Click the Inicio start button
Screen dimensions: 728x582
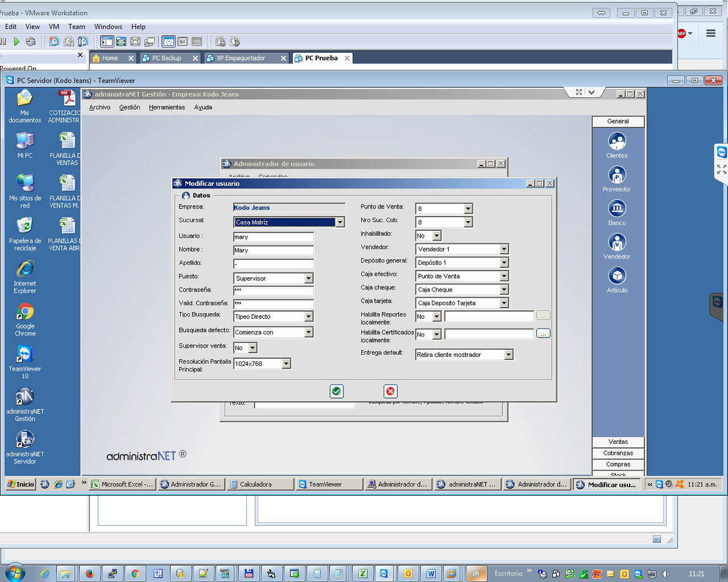point(21,484)
